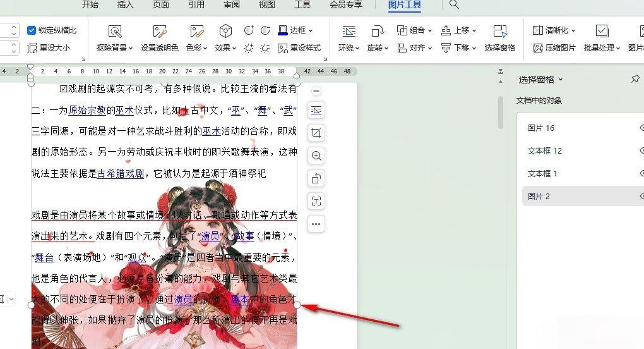Decrease brightness with the sun minus icon

(x=265, y=48)
